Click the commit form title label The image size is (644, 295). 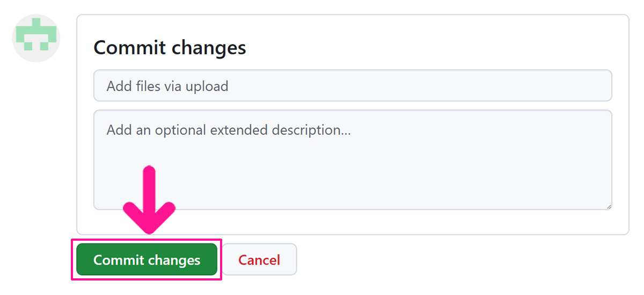(x=170, y=48)
